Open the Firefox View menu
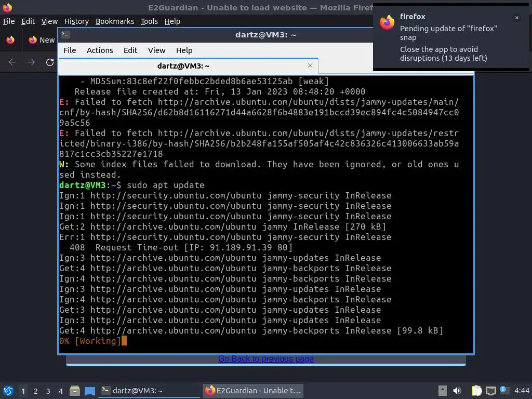 [49, 21]
